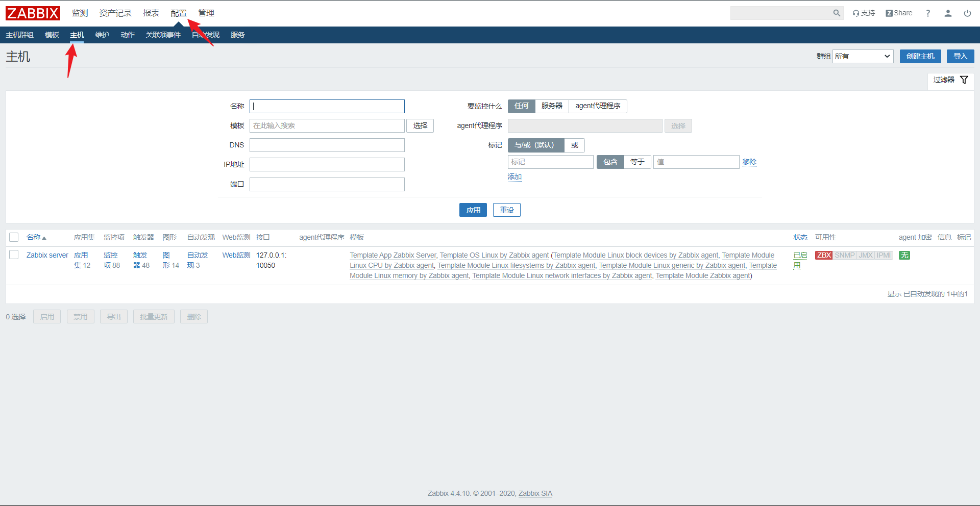Click the green 无 encryption badge

(904, 256)
